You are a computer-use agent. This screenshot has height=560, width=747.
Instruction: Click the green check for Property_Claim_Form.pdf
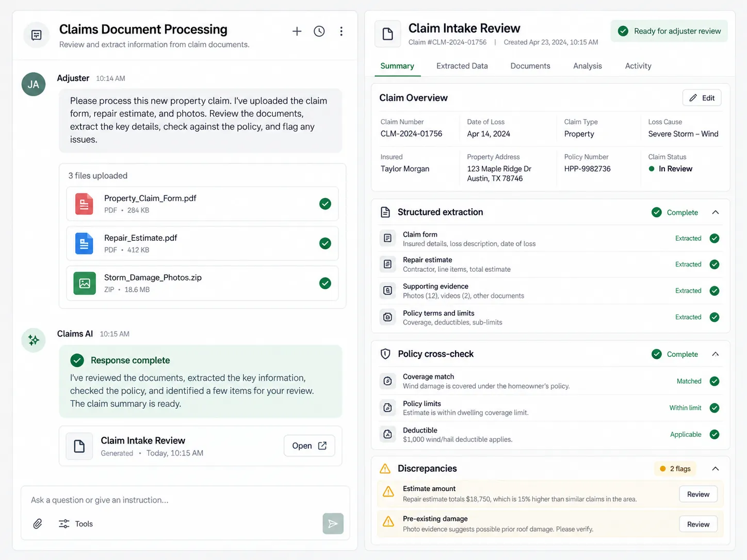(325, 204)
